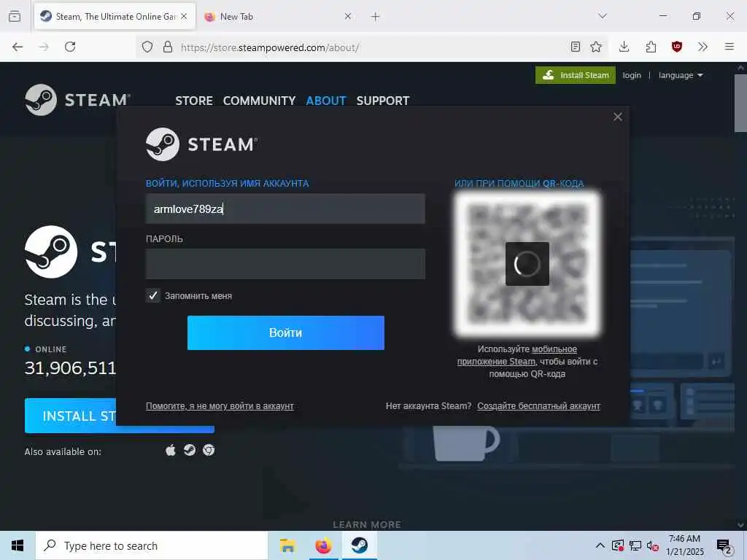
Task: Open Firefox View icon in tab bar
Action: (x=15, y=16)
